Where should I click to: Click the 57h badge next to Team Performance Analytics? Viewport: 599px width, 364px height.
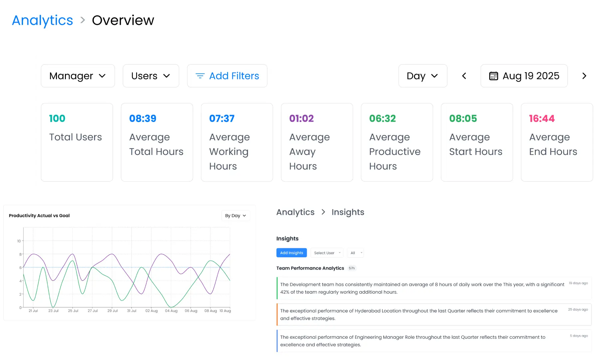pyautogui.click(x=352, y=268)
